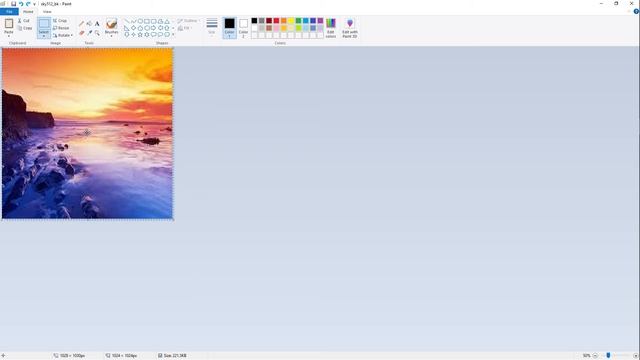The image size is (640, 360).
Task: Open the Edit colors dialog
Action: [331, 28]
